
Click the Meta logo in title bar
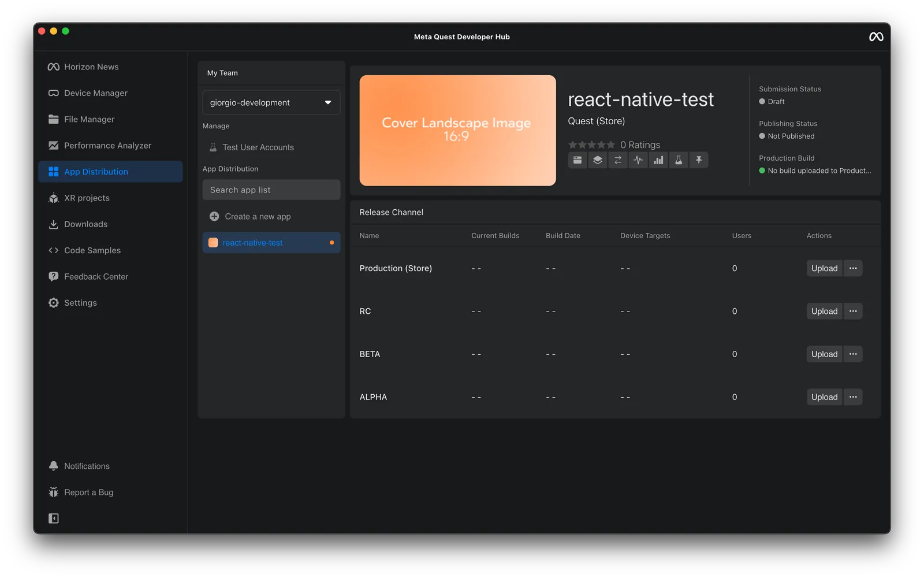click(x=876, y=36)
